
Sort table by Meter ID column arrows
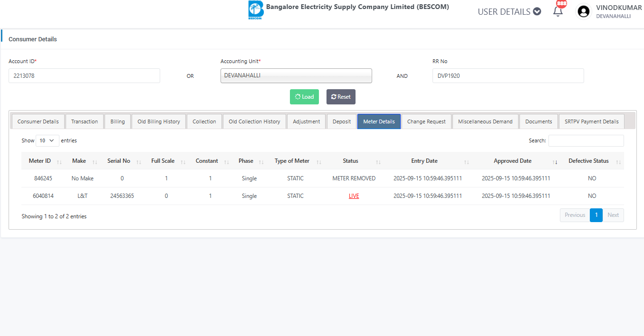pos(59,162)
